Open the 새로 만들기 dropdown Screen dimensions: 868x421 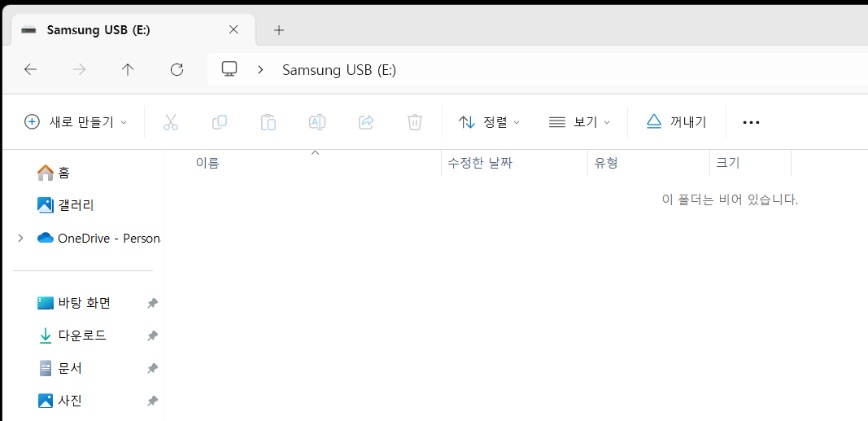click(x=76, y=122)
